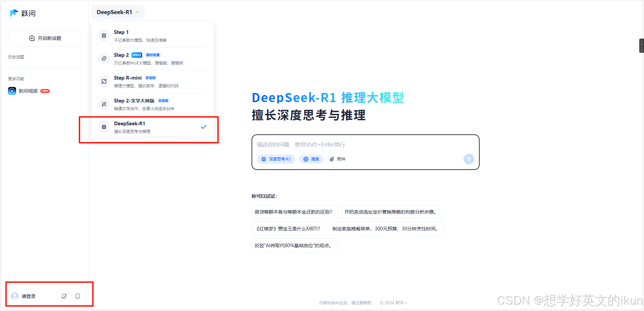644x311 pixels.
Task: Click the send arrow button
Action: pos(469,159)
